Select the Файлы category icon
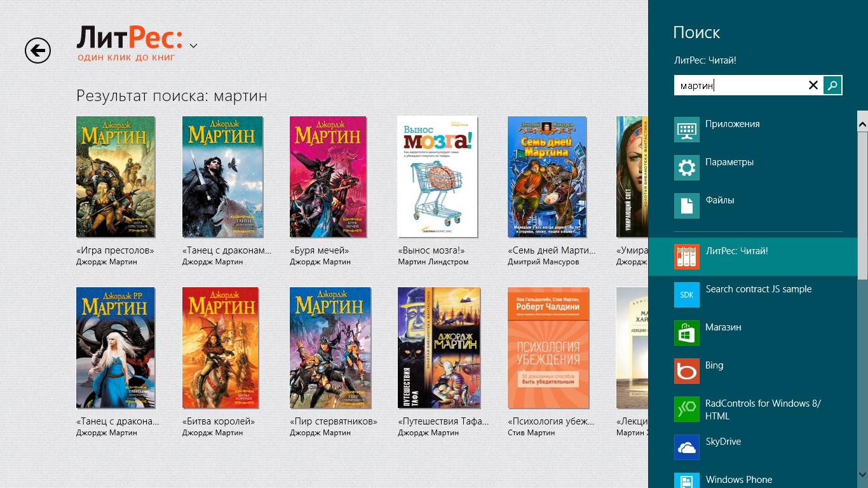The height and width of the screenshot is (488, 868). 686,206
